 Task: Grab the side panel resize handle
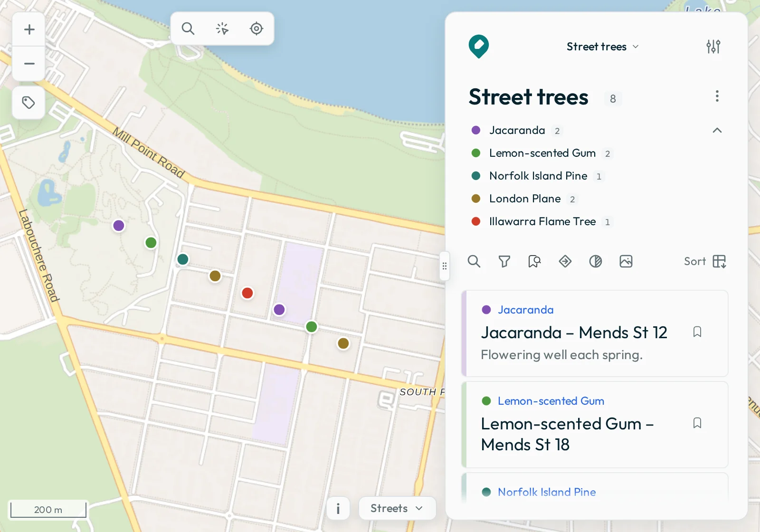coord(445,266)
